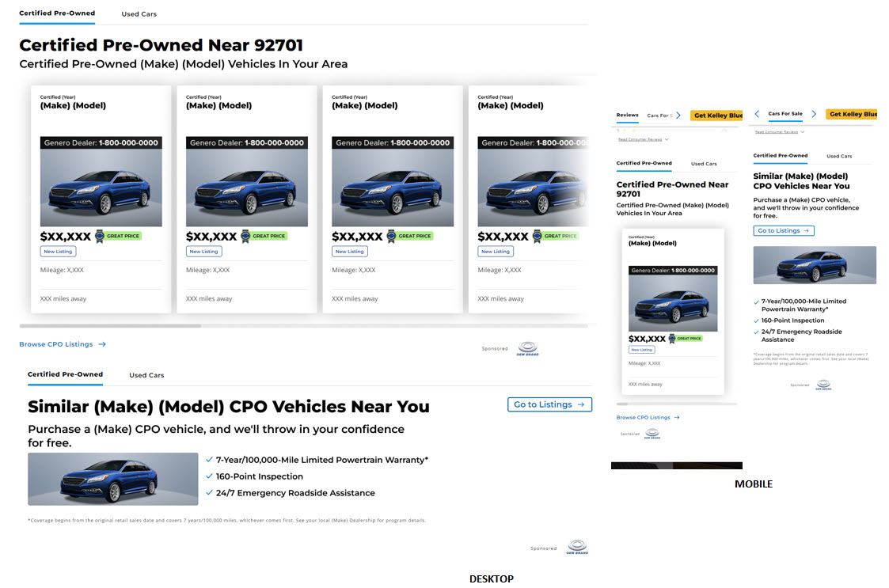Click the desktop carousel horizontal scrollbar thumb

(x=110, y=325)
